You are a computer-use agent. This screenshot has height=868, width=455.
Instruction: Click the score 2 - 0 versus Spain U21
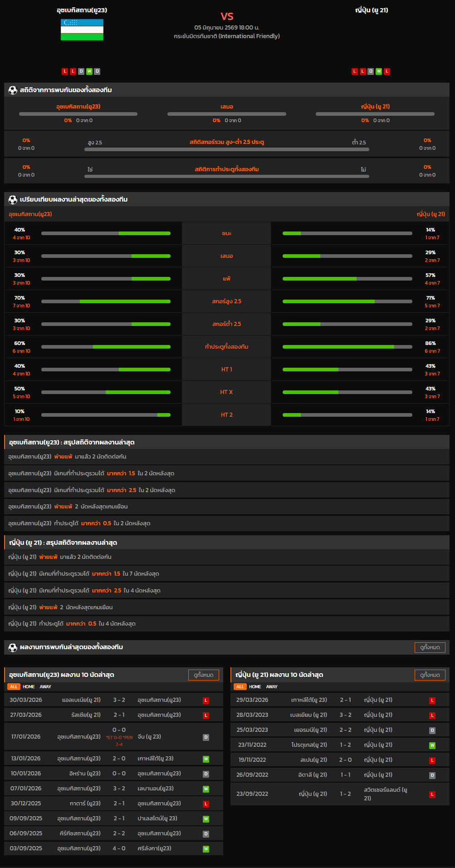(x=345, y=760)
